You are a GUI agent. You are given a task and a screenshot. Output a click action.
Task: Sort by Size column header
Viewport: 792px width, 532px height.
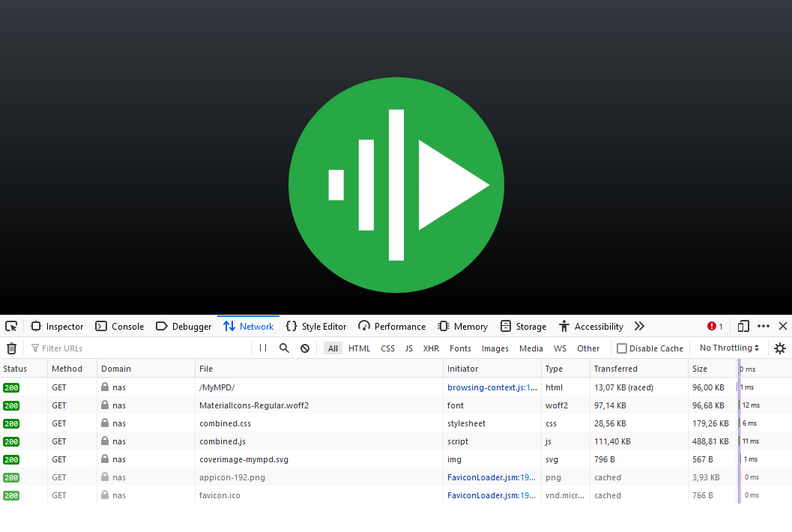click(x=712, y=369)
